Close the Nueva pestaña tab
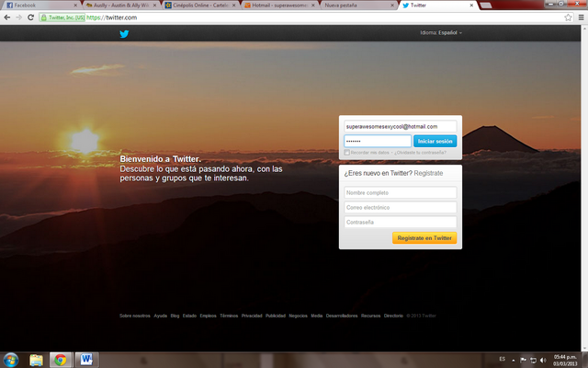 point(392,6)
